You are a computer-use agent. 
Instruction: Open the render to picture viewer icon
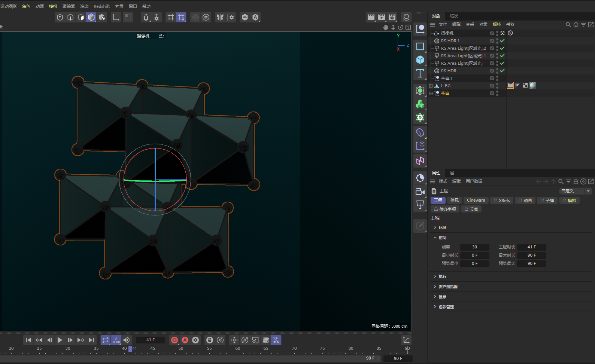(381, 17)
